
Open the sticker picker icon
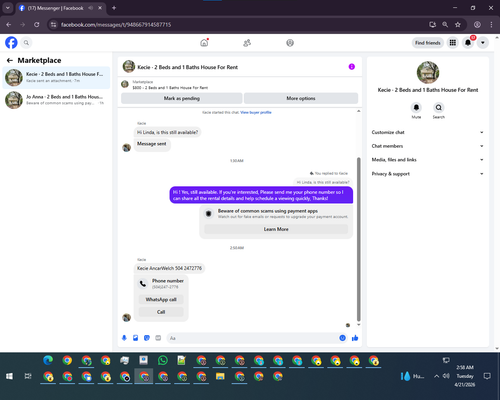[147, 338]
